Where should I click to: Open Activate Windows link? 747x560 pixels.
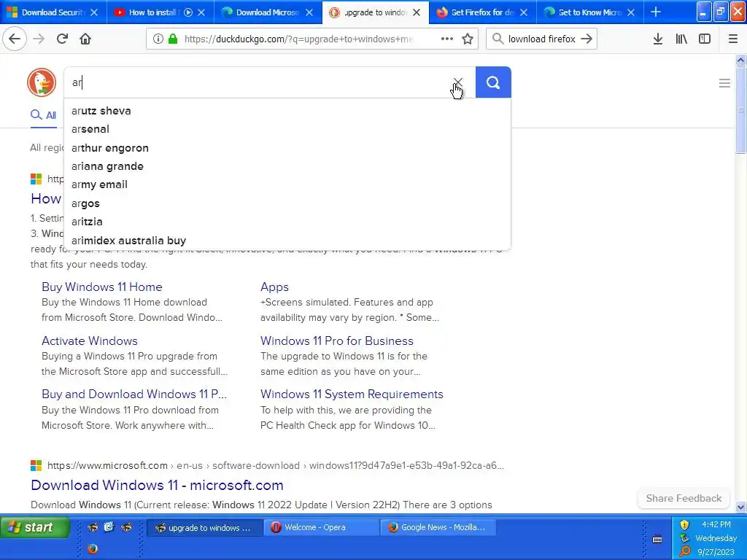[90, 341]
